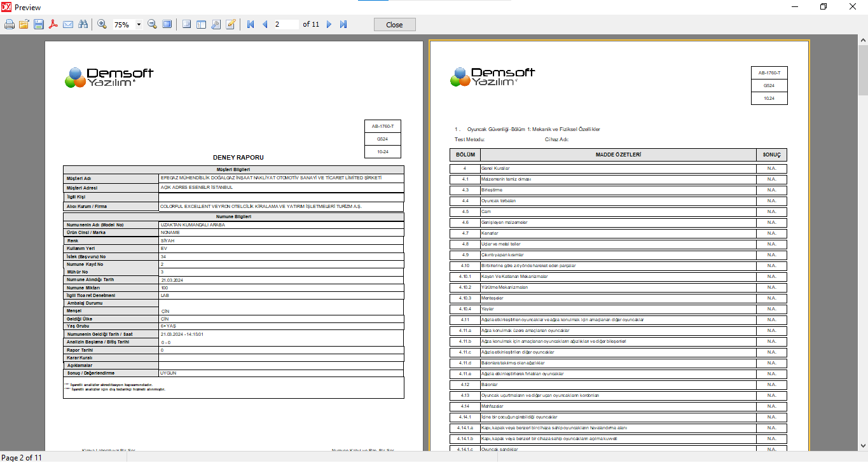Click 'Page 2 of 11' status text
This screenshot has height=463, width=868.
tap(22, 458)
